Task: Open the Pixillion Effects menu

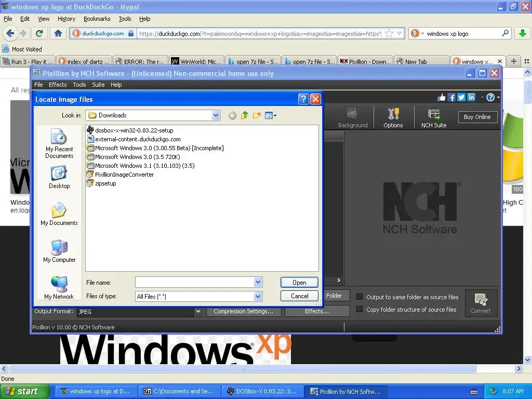Action: (58, 85)
